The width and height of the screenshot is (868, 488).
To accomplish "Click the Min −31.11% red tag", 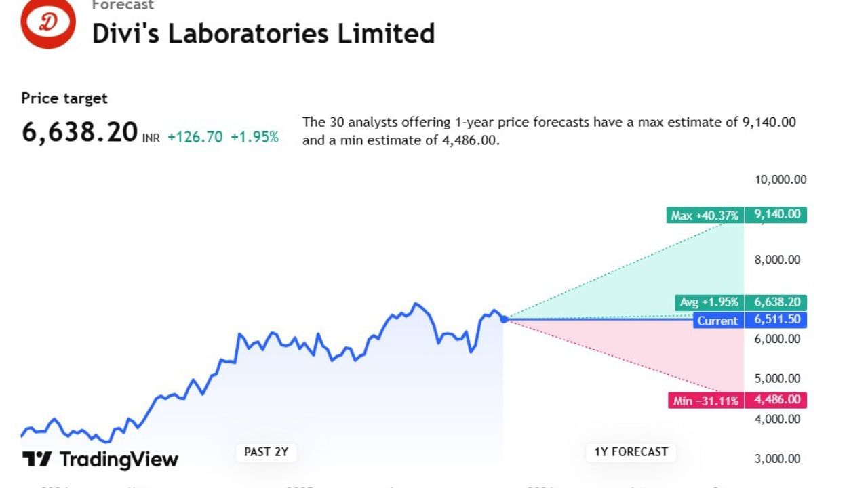I will click(705, 401).
